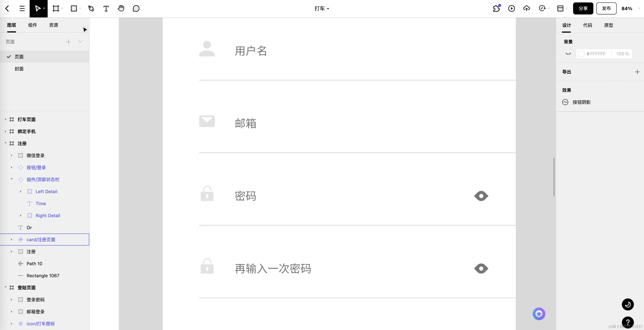Viewport: 644px width, 330px height.
Task: Open the 原型 tab in right panel
Action: 608,25
